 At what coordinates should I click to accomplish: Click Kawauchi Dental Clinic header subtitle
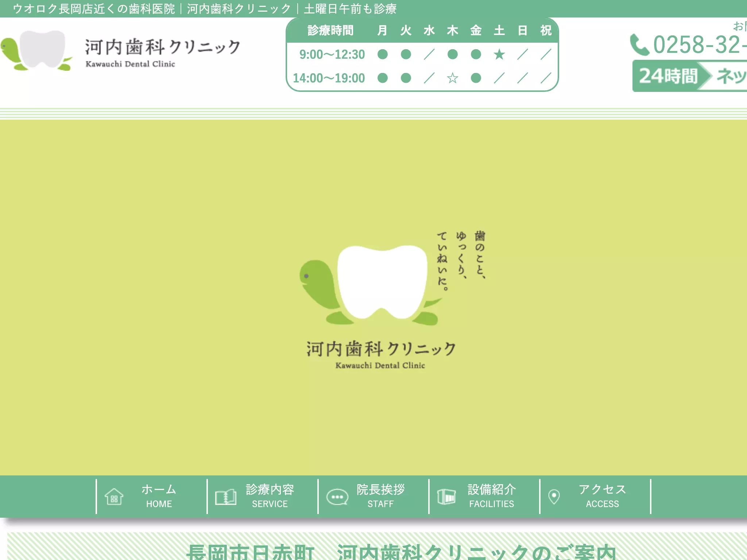point(130,64)
